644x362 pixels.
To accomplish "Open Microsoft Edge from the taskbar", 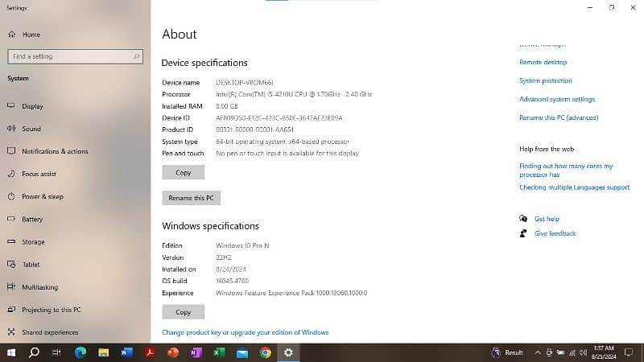I will click(x=80, y=352).
